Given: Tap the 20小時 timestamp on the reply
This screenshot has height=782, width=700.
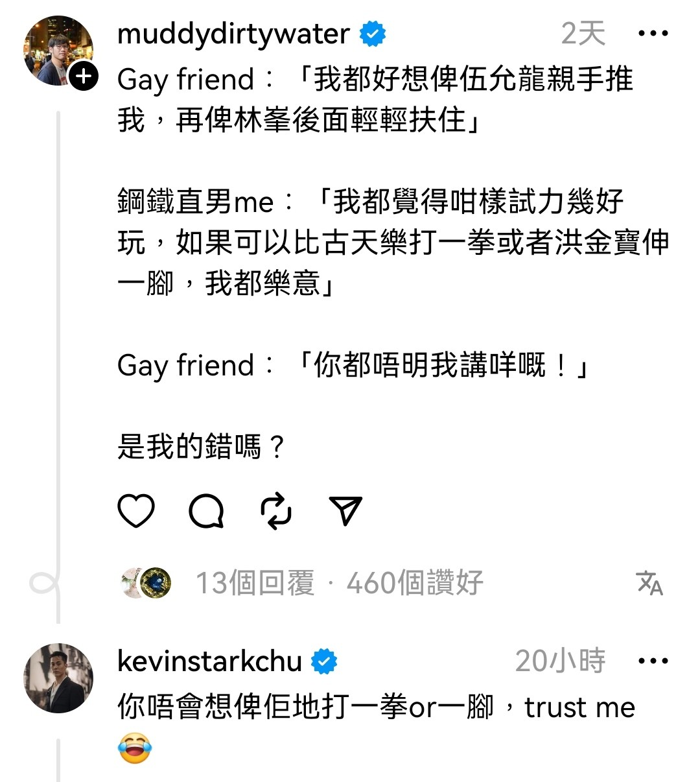Looking at the screenshot, I should (560, 661).
